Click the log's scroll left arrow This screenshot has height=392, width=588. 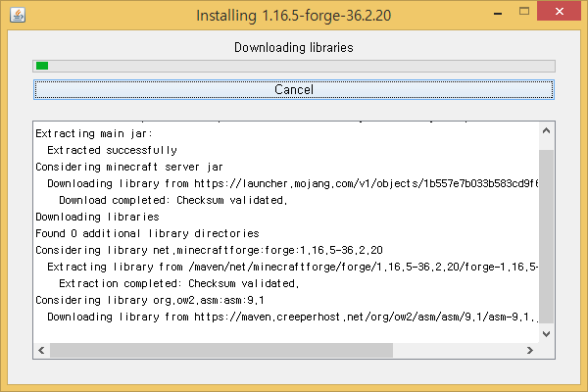[x=41, y=351]
